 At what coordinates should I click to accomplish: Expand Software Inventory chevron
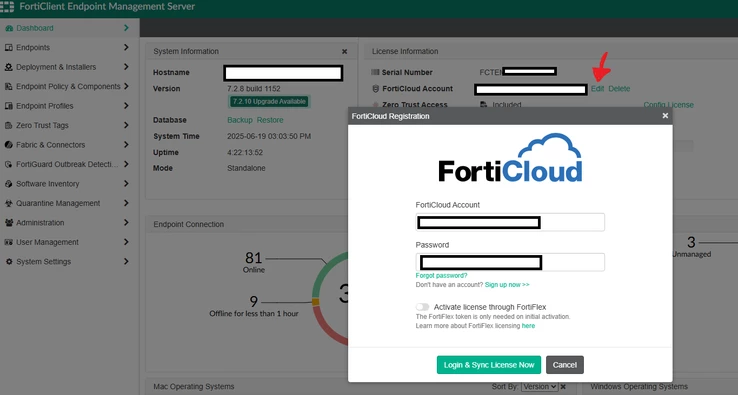126,184
